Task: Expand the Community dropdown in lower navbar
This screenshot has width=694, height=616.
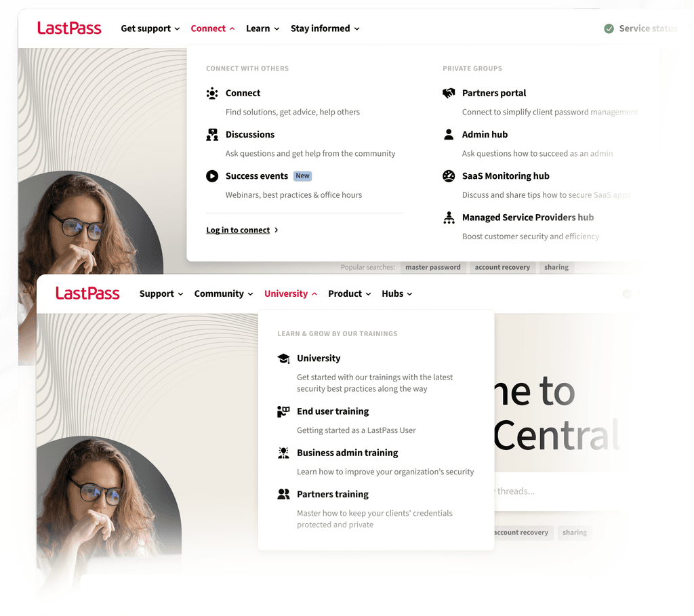Action: [224, 294]
